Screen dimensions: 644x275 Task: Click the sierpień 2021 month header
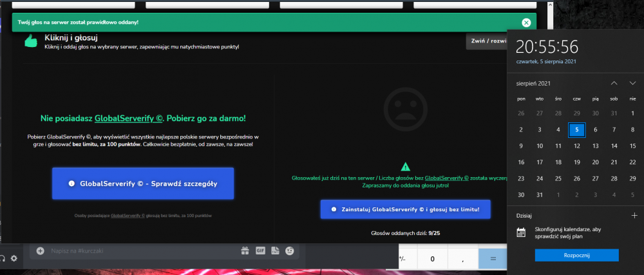pyautogui.click(x=533, y=83)
